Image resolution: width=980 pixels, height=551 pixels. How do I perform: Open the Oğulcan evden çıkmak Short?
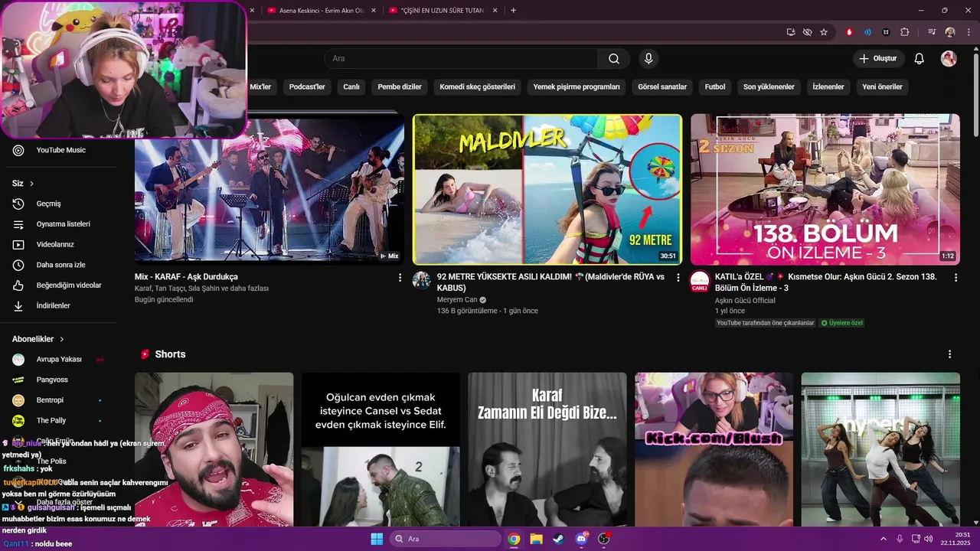click(x=381, y=449)
